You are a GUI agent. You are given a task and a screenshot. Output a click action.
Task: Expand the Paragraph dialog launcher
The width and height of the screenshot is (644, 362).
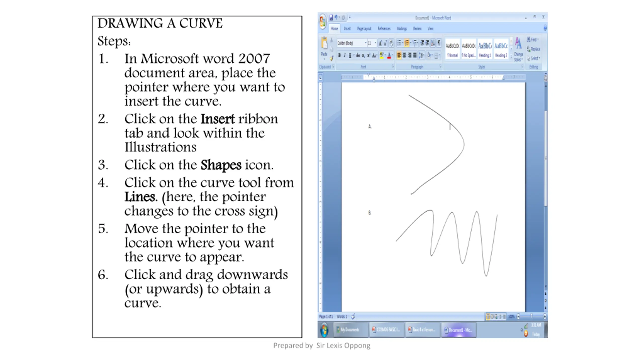click(440, 67)
